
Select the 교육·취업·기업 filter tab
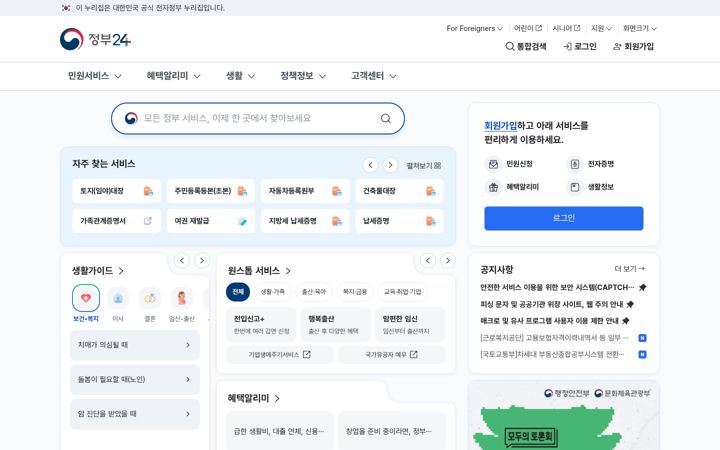tap(403, 292)
